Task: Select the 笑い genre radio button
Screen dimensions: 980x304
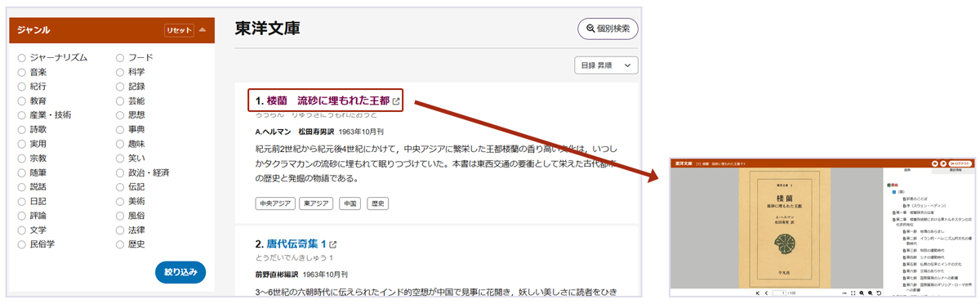Action: point(119,158)
